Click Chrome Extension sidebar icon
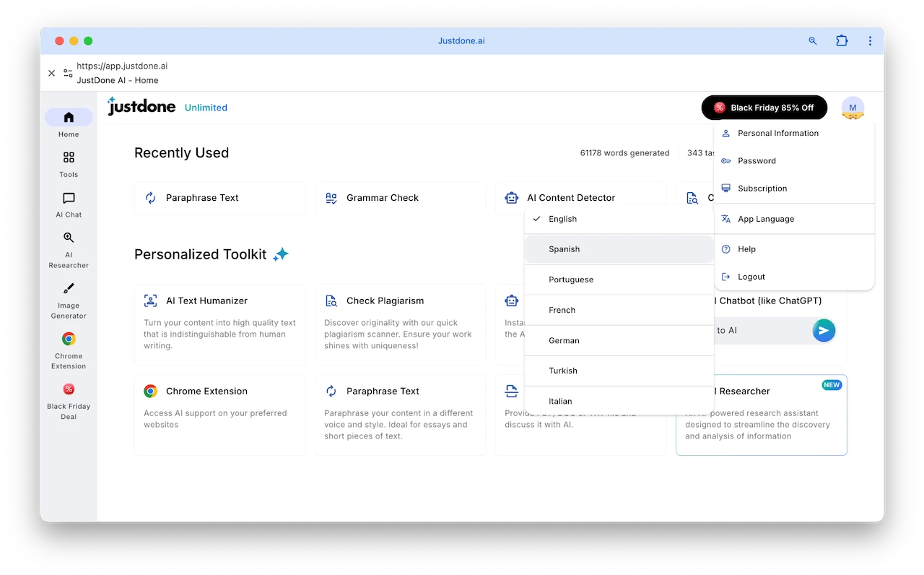The image size is (924, 575). coord(69,339)
